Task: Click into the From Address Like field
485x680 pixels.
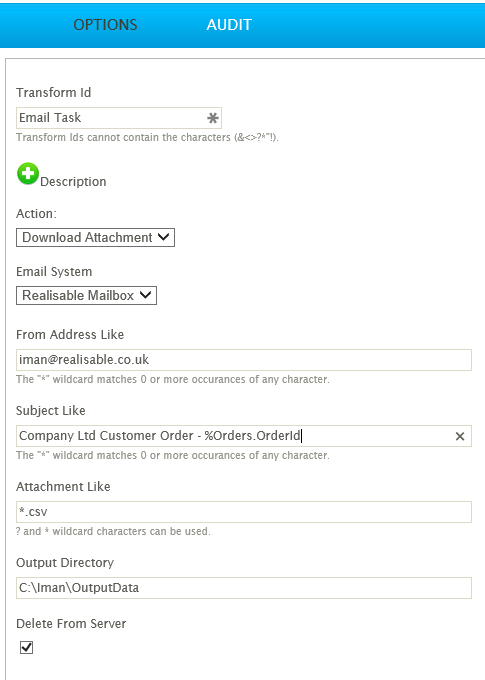Action: pyautogui.click(x=244, y=360)
